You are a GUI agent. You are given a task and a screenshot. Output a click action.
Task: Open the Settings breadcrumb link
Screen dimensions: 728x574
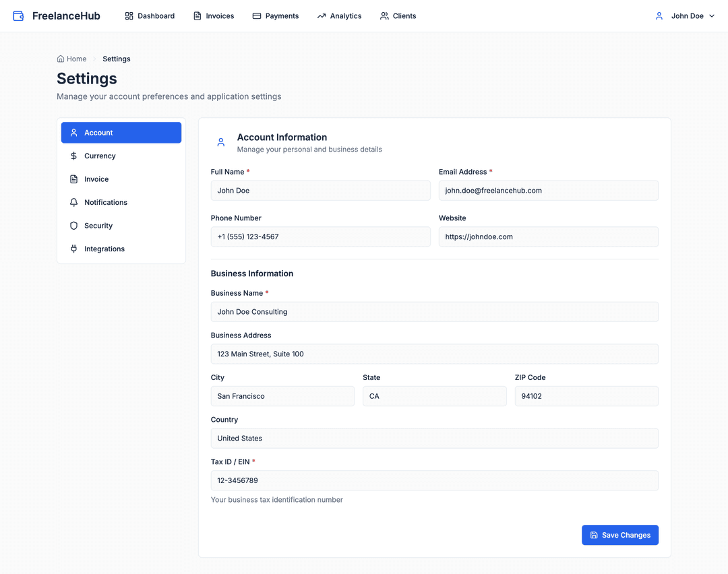[x=116, y=59]
